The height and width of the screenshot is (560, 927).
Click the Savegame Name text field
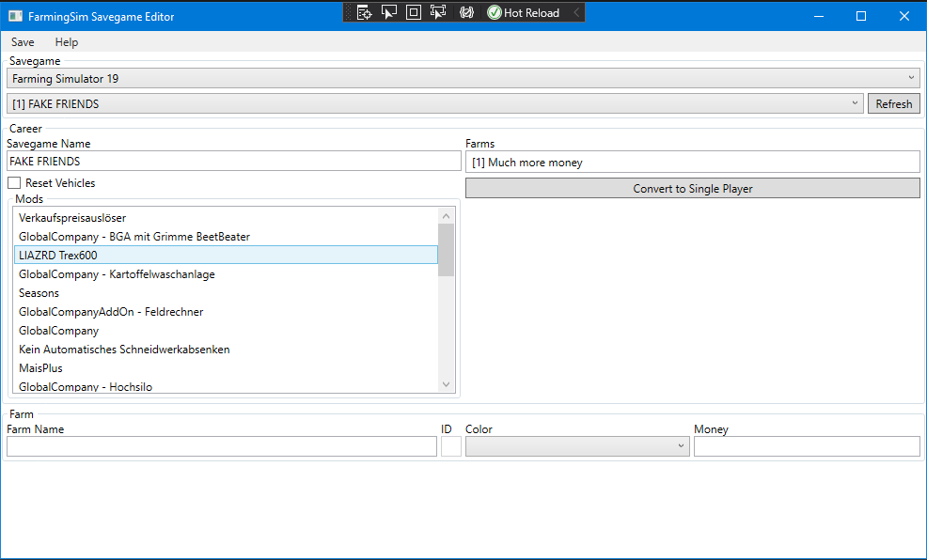click(234, 162)
